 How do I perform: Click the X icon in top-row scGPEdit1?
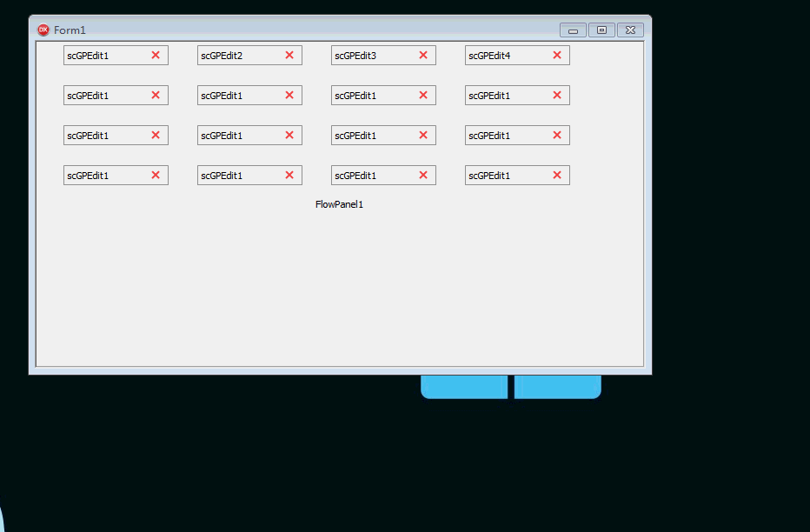click(156, 56)
